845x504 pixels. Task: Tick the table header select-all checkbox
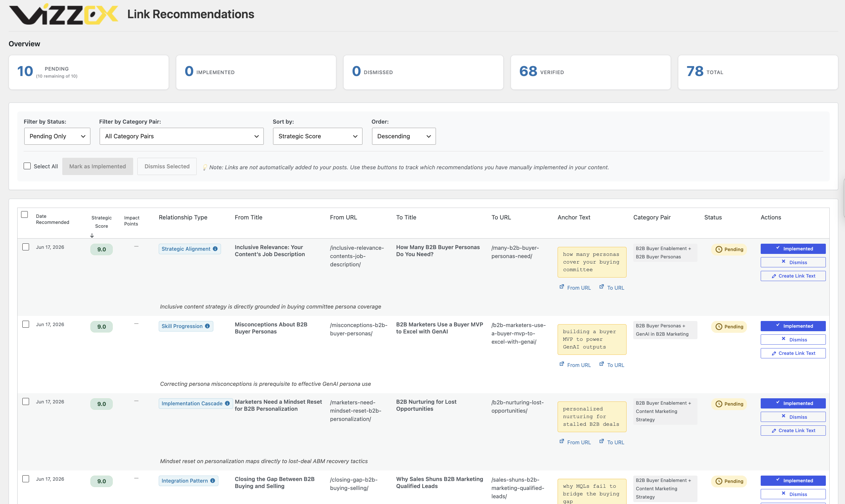point(25,215)
